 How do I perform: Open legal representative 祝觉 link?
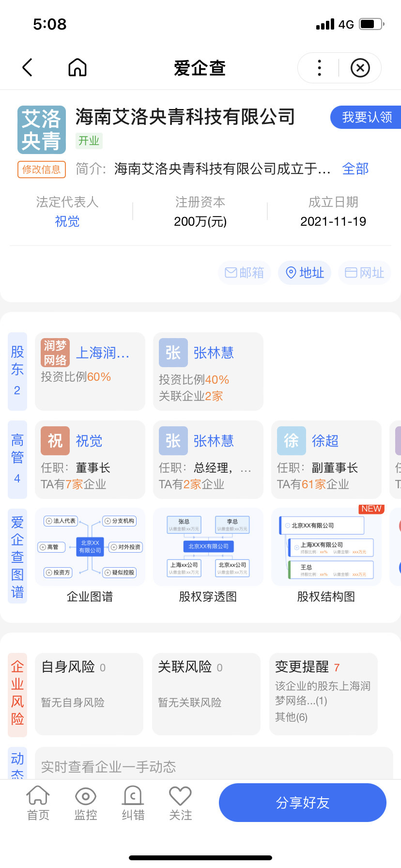click(x=67, y=221)
